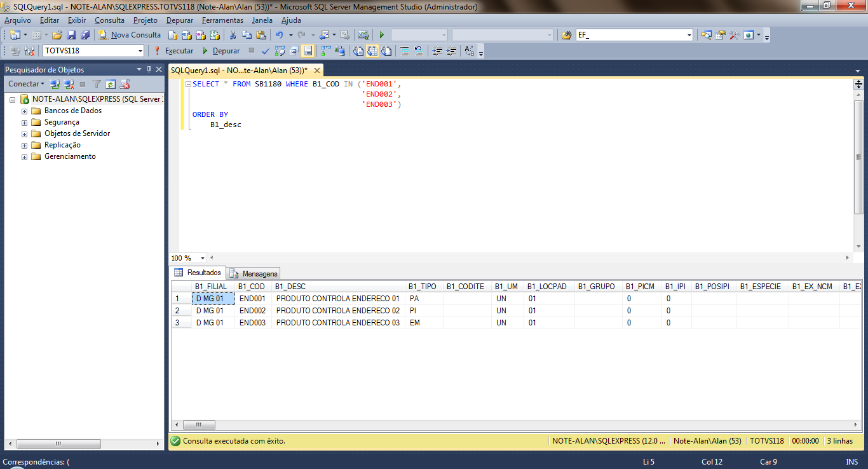Toggle auto-hide pin on Pesquisador de Objetos

149,69
